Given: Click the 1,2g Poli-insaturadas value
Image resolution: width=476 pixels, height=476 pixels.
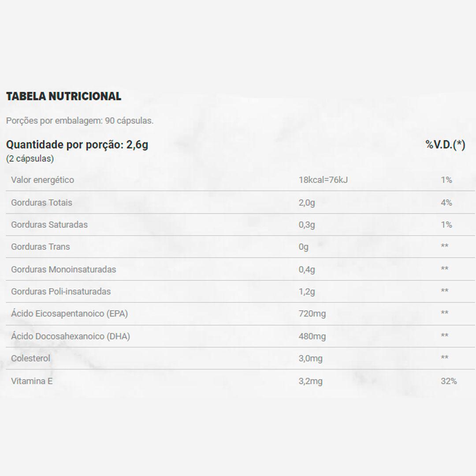Looking at the screenshot, I should [307, 291].
